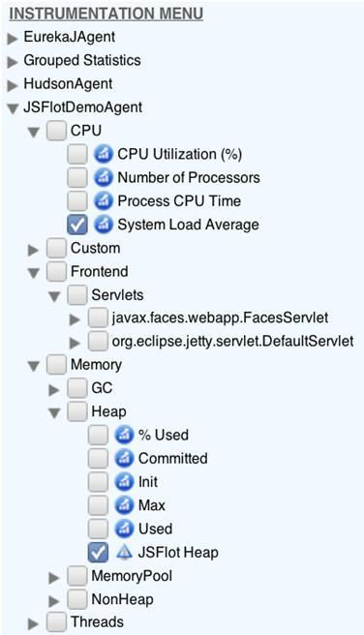Collapse the JSFlotDemoAgent node
The width and height of the screenshot is (364, 635).
pyautogui.click(x=13, y=108)
